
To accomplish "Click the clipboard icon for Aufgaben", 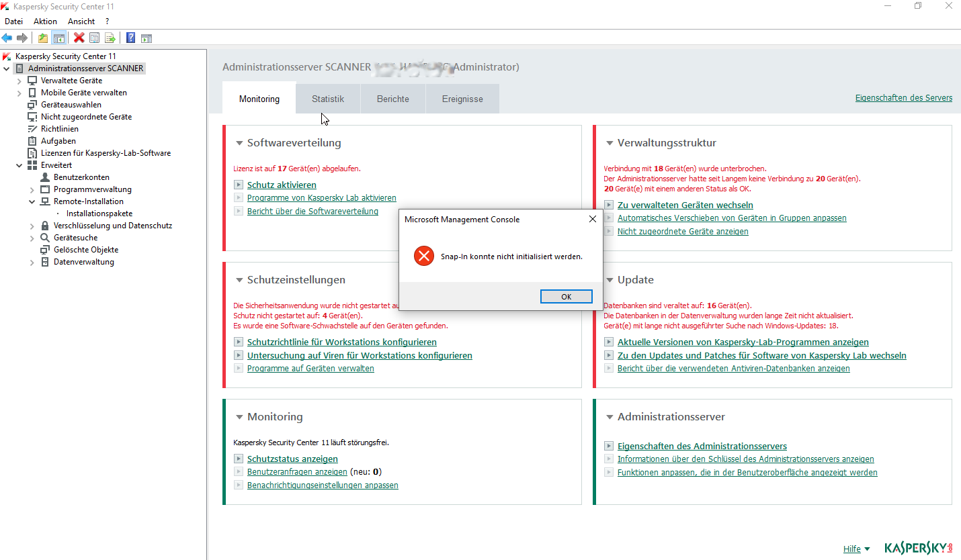I will (x=32, y=141).
